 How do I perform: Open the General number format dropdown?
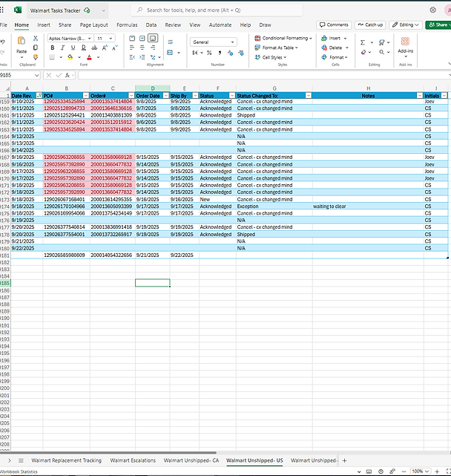(214, 42)
